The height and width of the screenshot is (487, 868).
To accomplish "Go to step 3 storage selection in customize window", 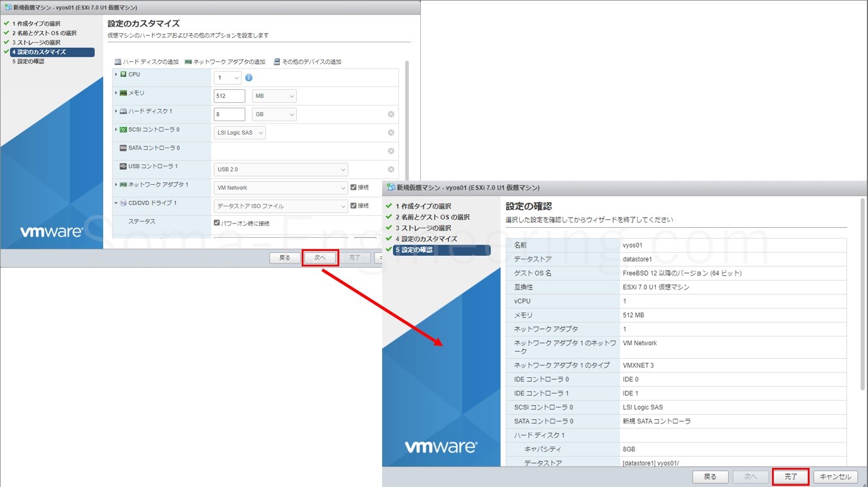I will coord(36,43).
